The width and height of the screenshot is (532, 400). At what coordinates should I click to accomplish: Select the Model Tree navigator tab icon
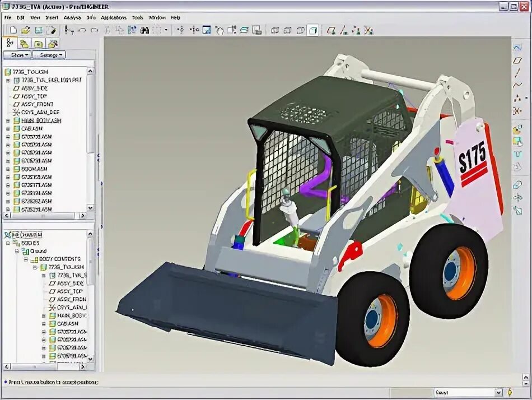coord(10,43)
